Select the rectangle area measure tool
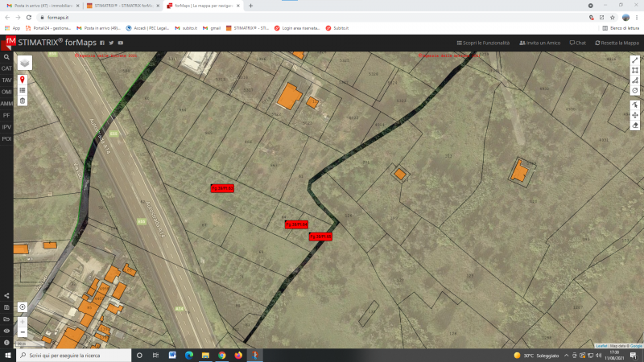 click(635, 70)
